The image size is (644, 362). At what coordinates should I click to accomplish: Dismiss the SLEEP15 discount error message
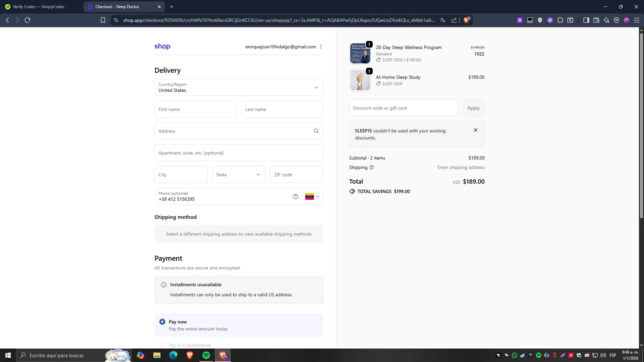pos(475,130)
